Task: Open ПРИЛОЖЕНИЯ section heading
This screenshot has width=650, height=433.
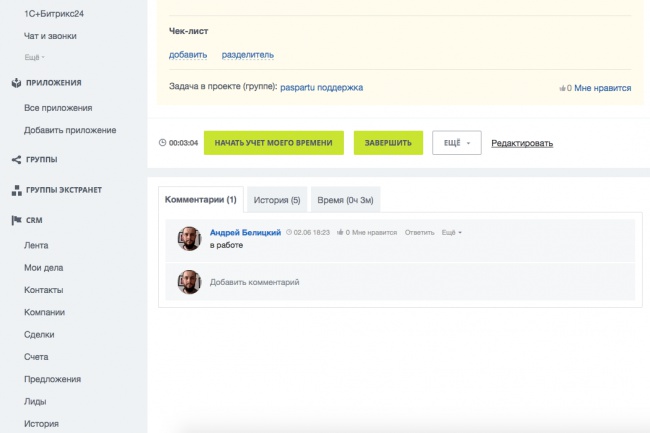Action: point(53,83)
